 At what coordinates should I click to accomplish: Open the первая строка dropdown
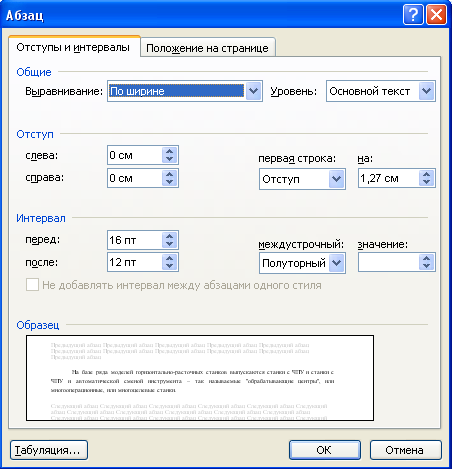click(336, 179)
